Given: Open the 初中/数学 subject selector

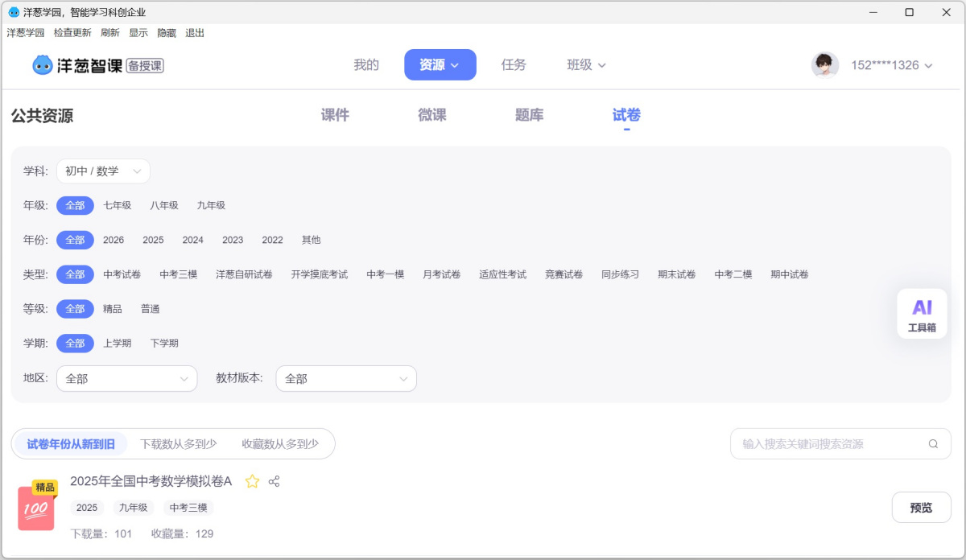Looking at the screenshot, I should 103,171.
